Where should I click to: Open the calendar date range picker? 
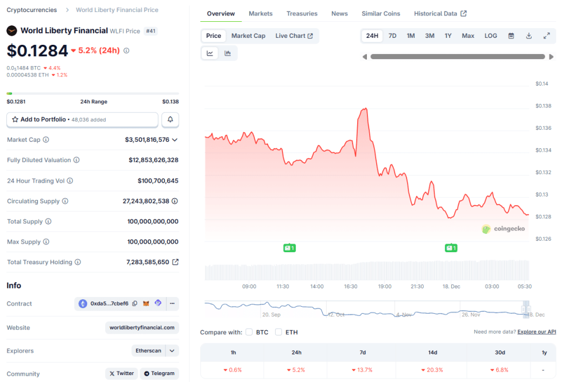pos(510,36)
